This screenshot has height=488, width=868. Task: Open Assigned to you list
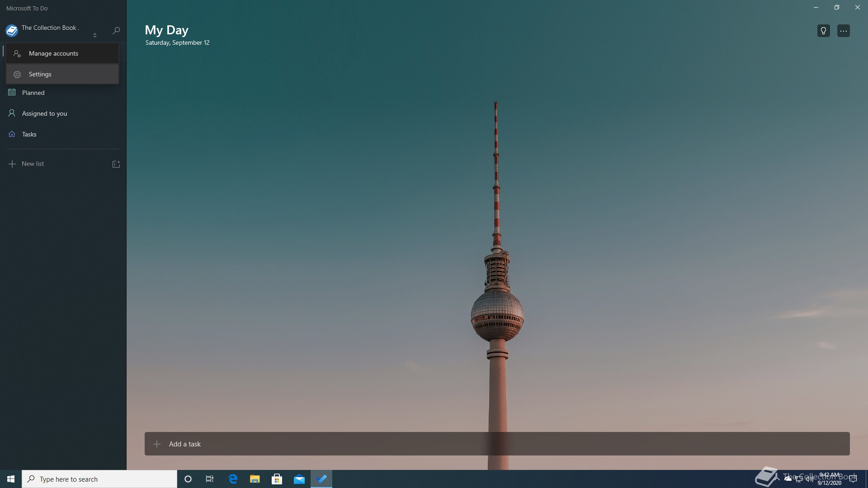click(x=63, y=113)
